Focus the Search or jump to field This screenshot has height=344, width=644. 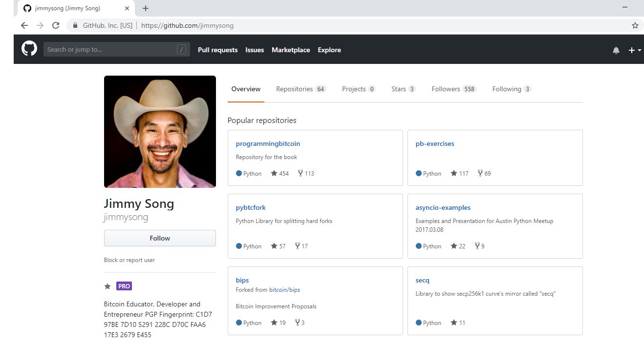click(117, 49)
